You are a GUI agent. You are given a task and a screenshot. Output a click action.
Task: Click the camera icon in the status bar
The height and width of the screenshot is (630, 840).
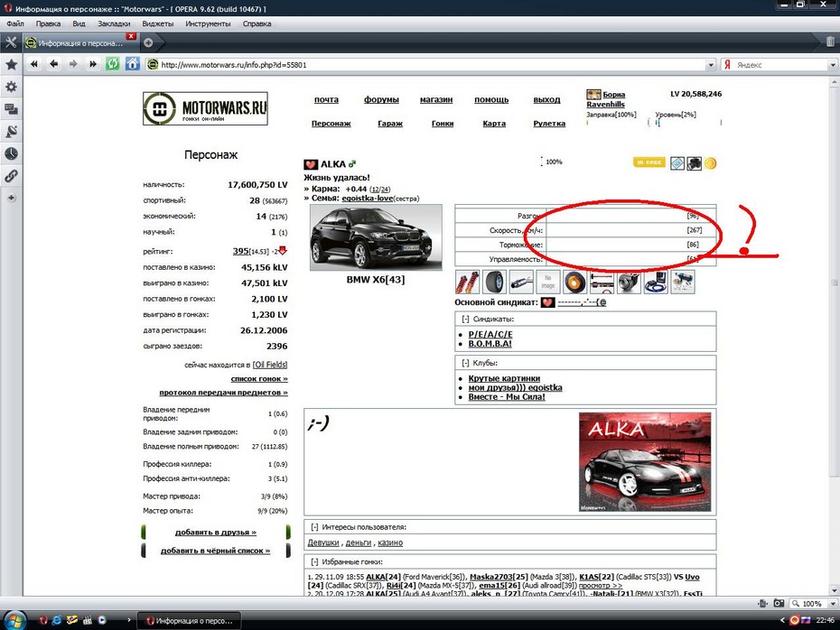(779, 603)
